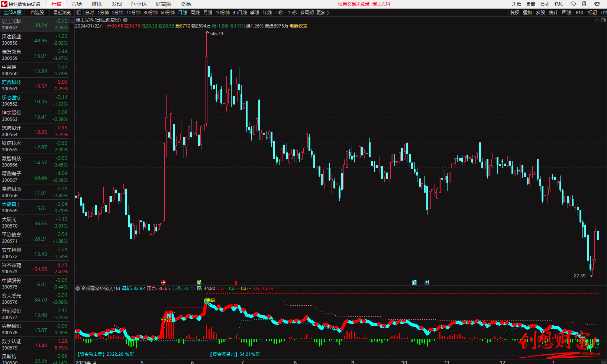Toggle 复权 price adjustment

click(514, 13)
